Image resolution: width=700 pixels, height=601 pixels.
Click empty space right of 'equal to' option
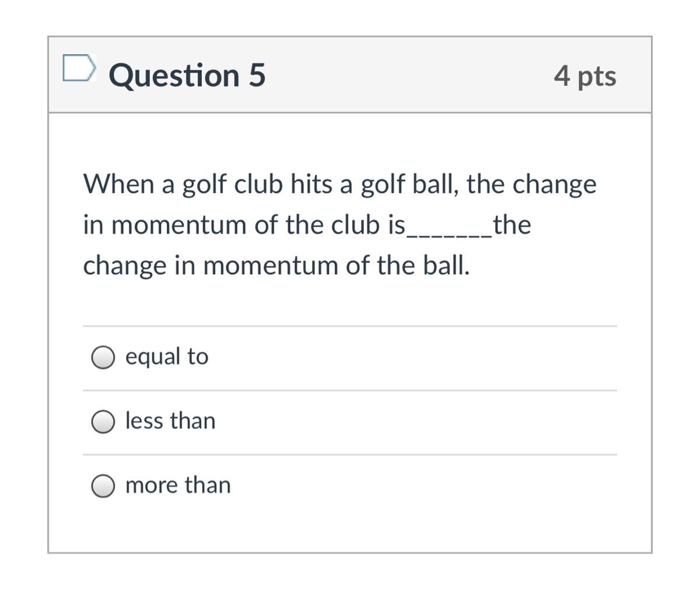[408, 357]
